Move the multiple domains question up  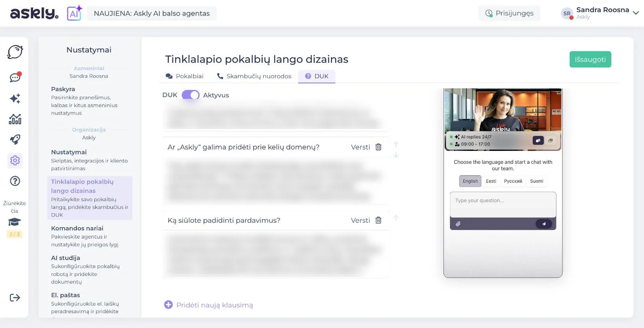pyautogui.click(x=395, y=144)
